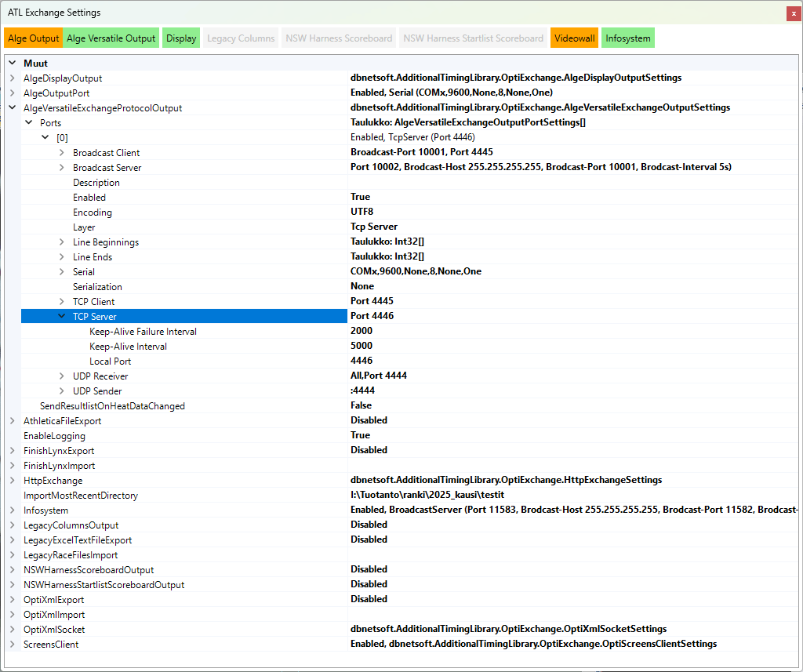803x672 pixels.
Task: Edit the Local Port value 4446
Action: tap(572, 361)
